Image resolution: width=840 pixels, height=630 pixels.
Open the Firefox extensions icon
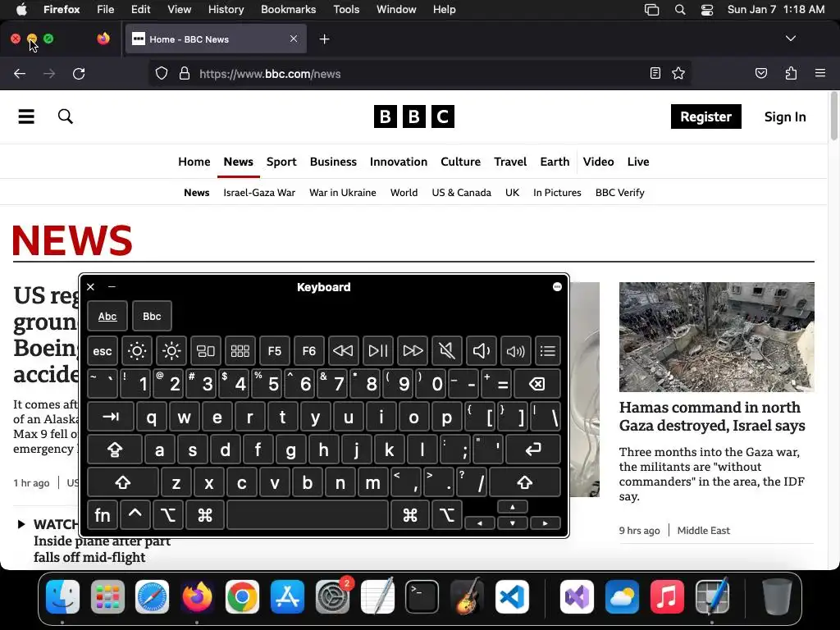point(791,73)
